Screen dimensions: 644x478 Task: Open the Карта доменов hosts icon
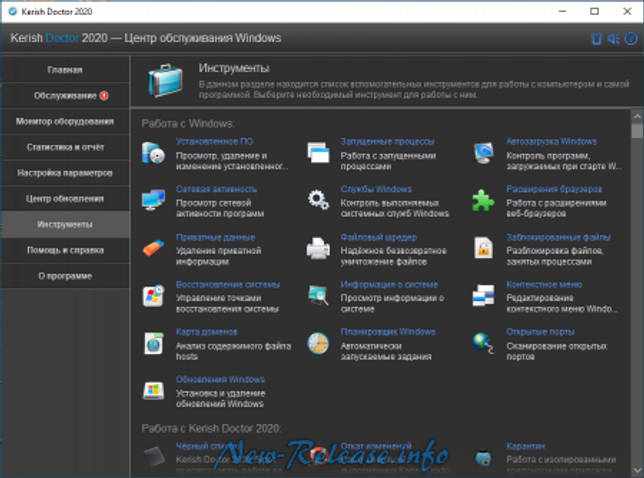(x=153, y=343)
